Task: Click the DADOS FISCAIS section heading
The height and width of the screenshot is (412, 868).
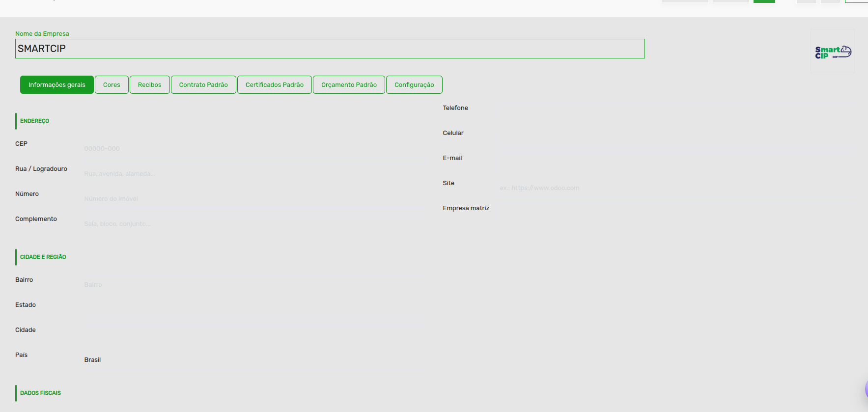Action: tap(40, 393)
